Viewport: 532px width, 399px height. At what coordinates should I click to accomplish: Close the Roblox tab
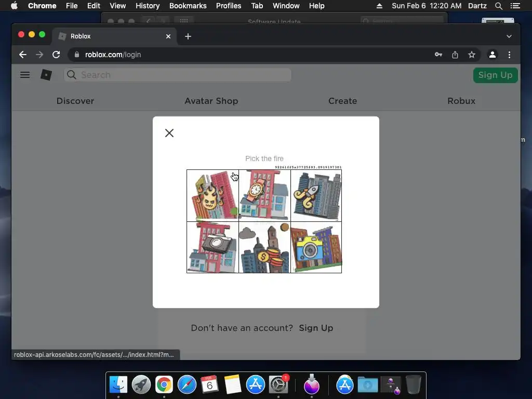(168, 36)
